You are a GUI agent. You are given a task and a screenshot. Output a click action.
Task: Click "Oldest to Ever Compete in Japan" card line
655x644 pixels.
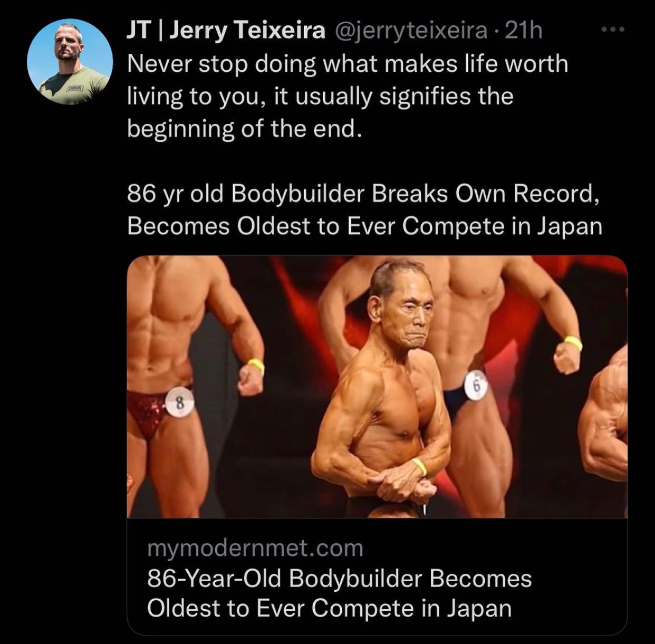(x=329, y=608)
